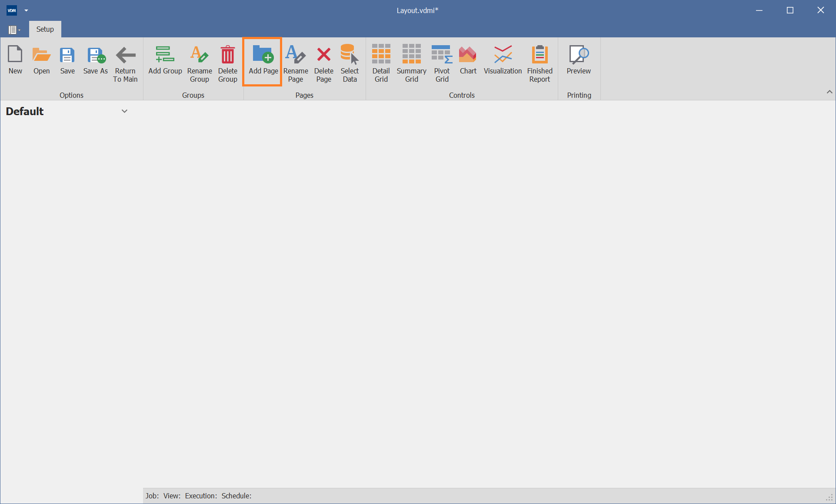Viewport: 836px width, 504px height.
Task: Click the VDM application icon
Action: pos(12,10)
